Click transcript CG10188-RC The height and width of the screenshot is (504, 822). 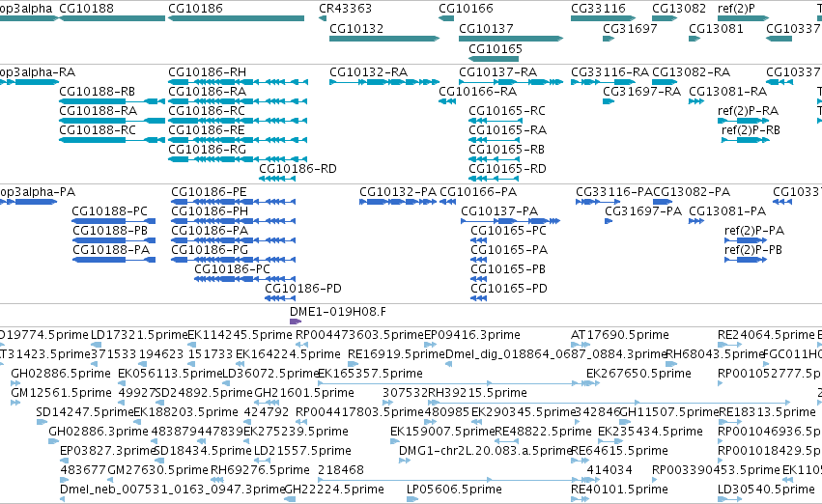click(98, 130)
